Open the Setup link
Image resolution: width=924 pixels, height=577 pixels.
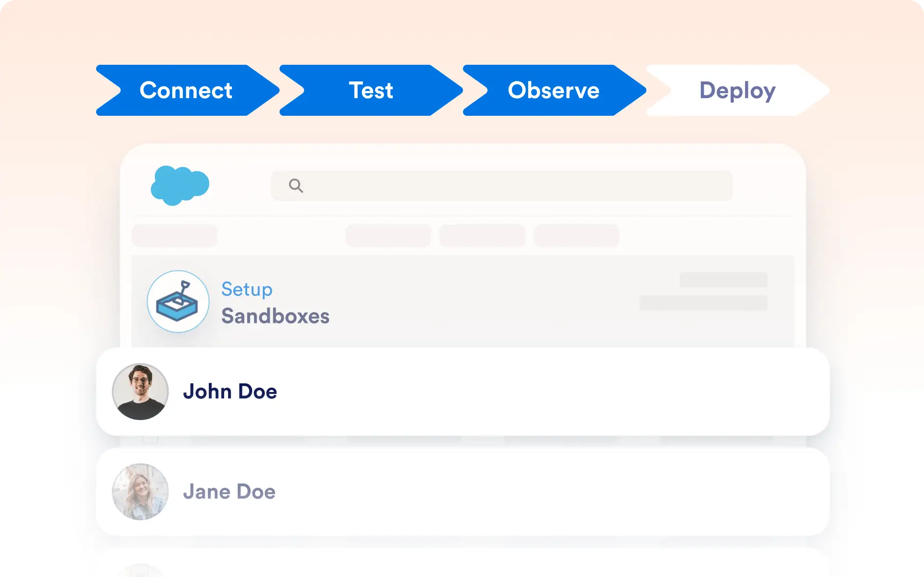coord(247,289)
